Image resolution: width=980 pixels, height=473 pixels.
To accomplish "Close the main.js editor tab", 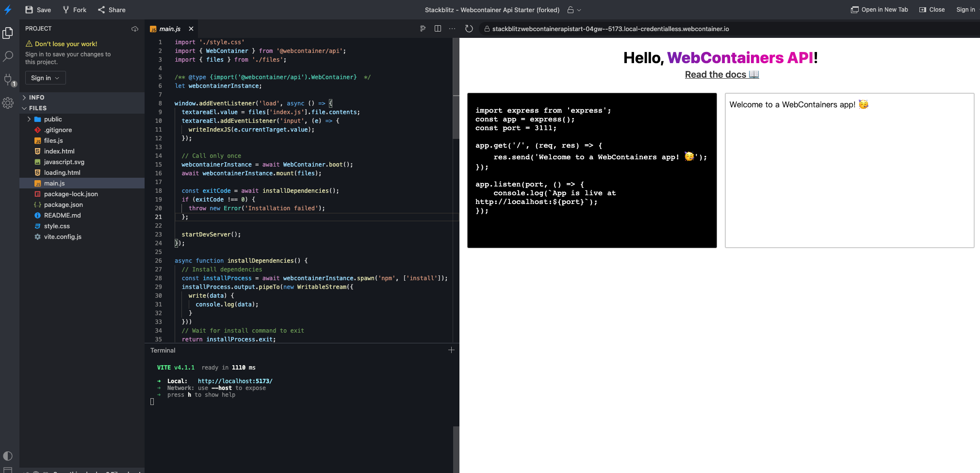I will click(191, 29).
